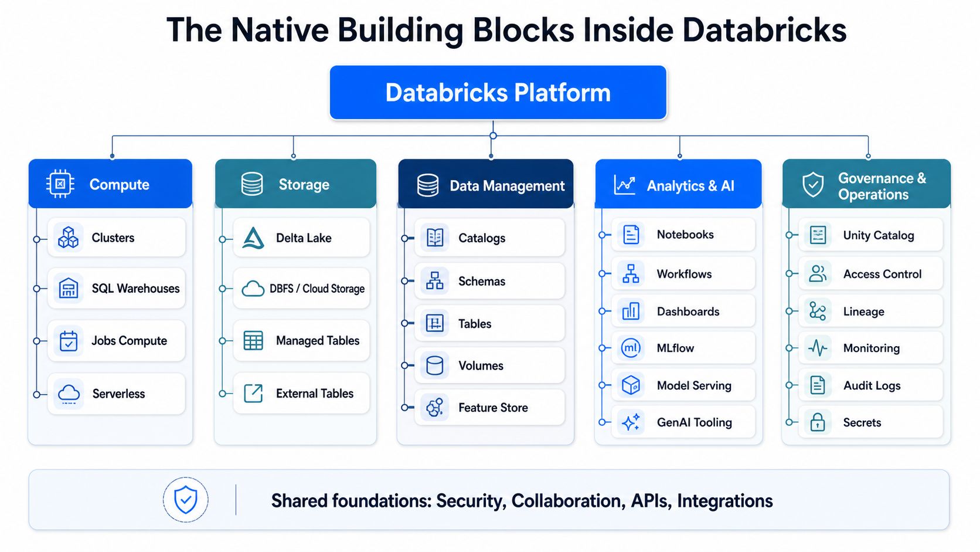Viewport: 980px width, 552px height.
Task: Click the Access Control label
Action: 882,274
